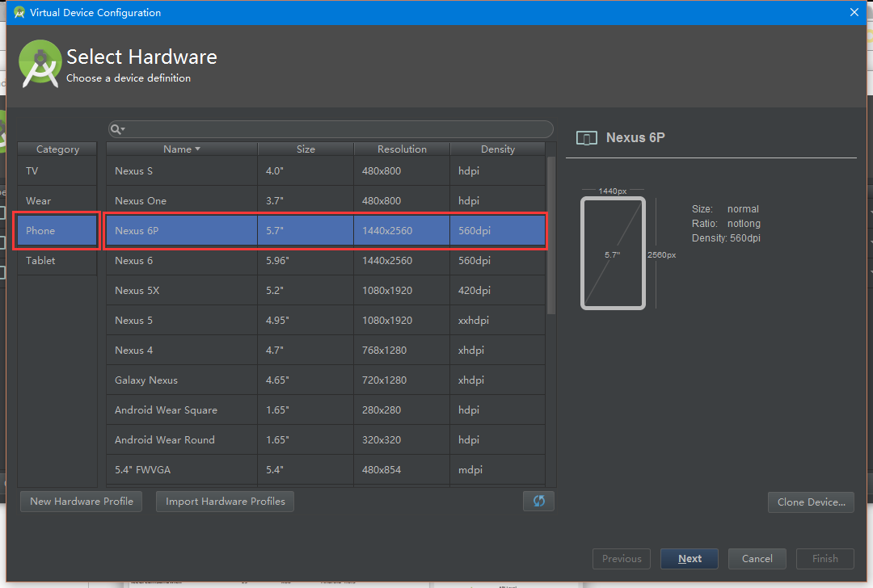This screenshot has width=873, height=588.
Task: Click the Resolution column header
Action: (402, 149)
